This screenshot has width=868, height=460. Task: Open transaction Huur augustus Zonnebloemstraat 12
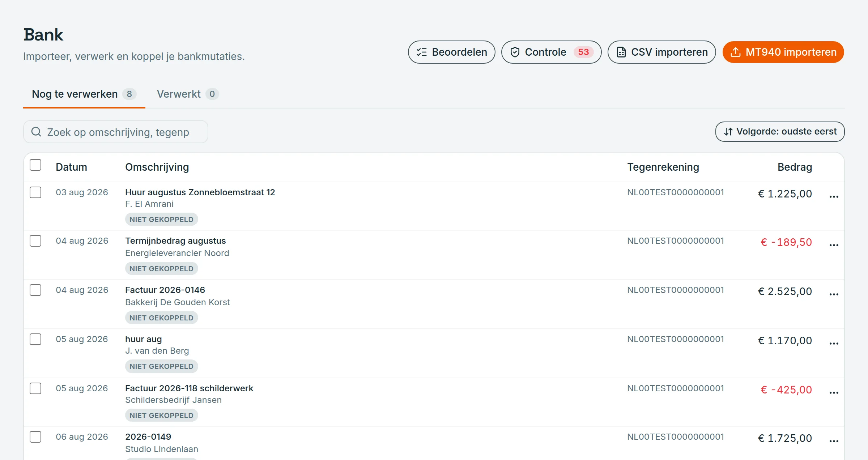click(x=200, y=192)
